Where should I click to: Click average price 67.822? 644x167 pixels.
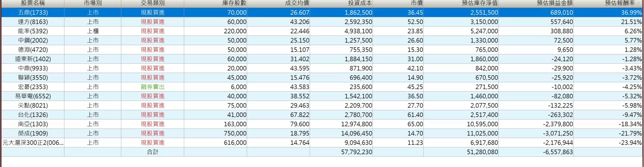(x=299, y=115)
